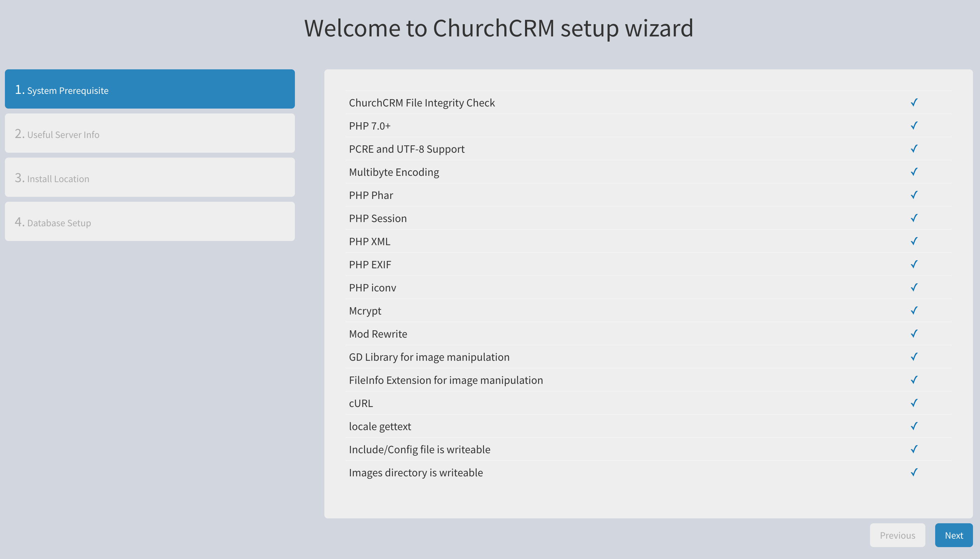Open the Useful Server Info step

[x=150, y=133]
